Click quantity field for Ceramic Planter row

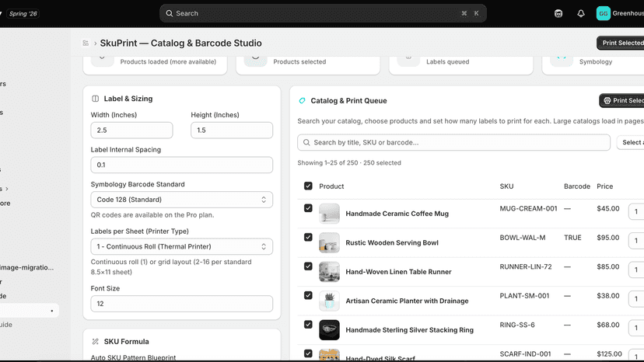point(636,299)
